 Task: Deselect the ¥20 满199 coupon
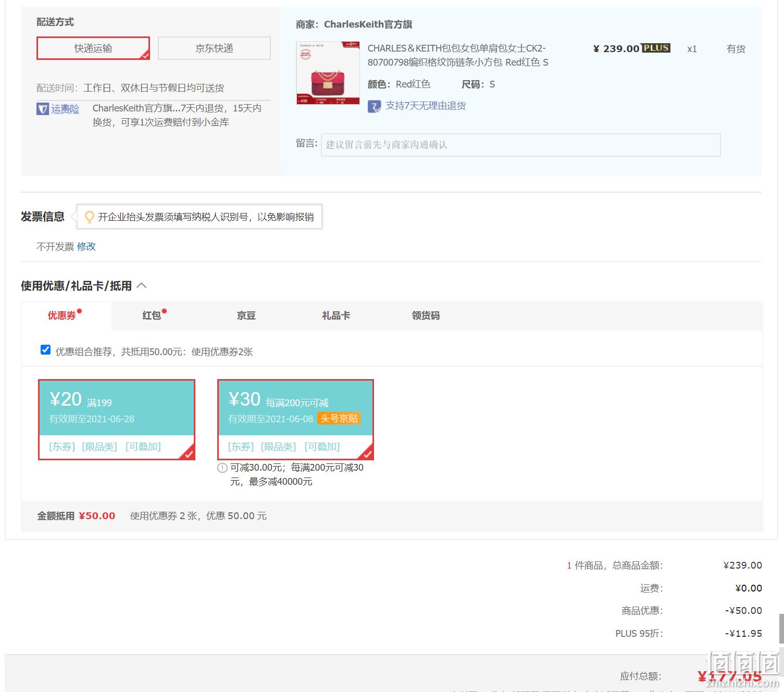[x=117, y=420]
